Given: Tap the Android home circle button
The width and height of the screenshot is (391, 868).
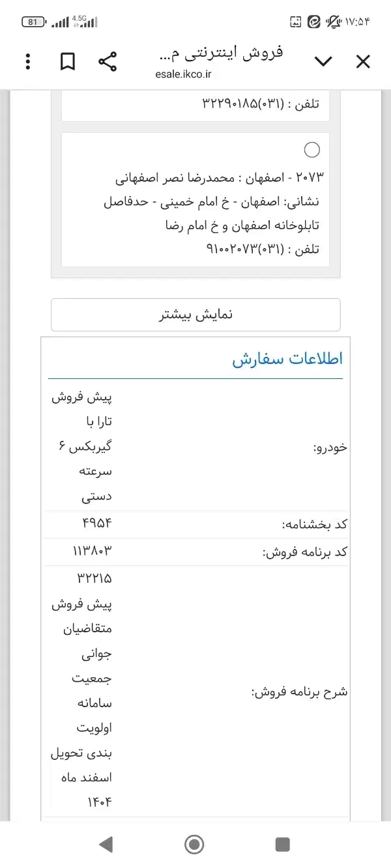Looking at the screenshot, I should [x=194, y=845].
